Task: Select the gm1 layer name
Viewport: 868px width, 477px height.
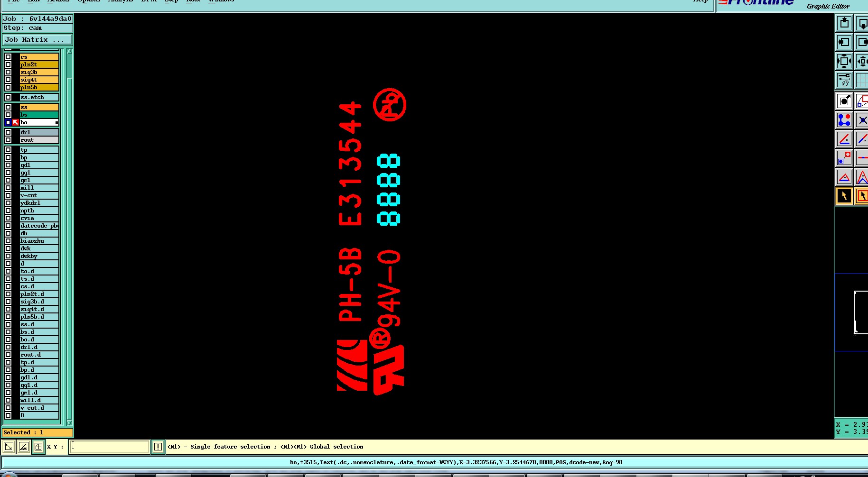Action: pyautogui.click(x=39, y=180)
